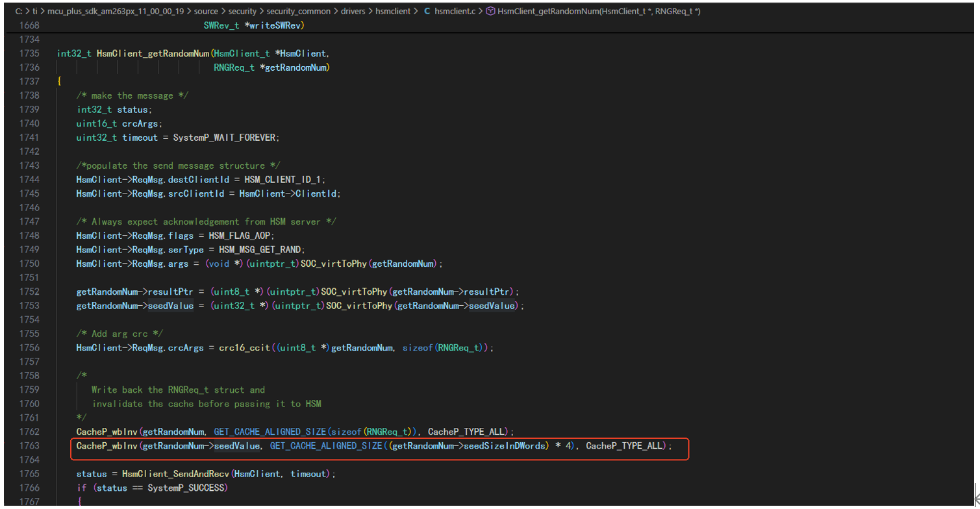Click the C file icon in breadcrumb
Viewport: 980px width, 509px height.
427,12
